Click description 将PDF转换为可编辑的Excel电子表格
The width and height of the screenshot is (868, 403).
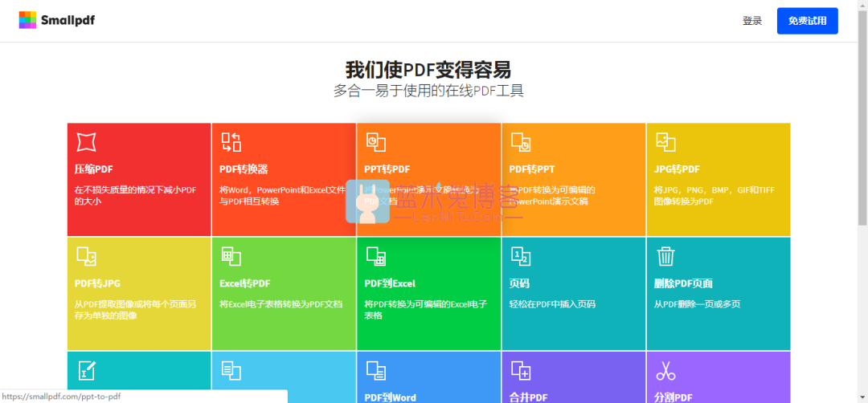426,310
